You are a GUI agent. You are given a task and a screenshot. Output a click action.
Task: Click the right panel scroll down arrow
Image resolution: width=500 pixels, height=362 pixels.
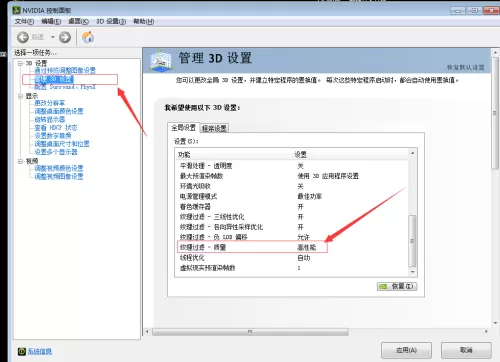[x=495, y=323]
